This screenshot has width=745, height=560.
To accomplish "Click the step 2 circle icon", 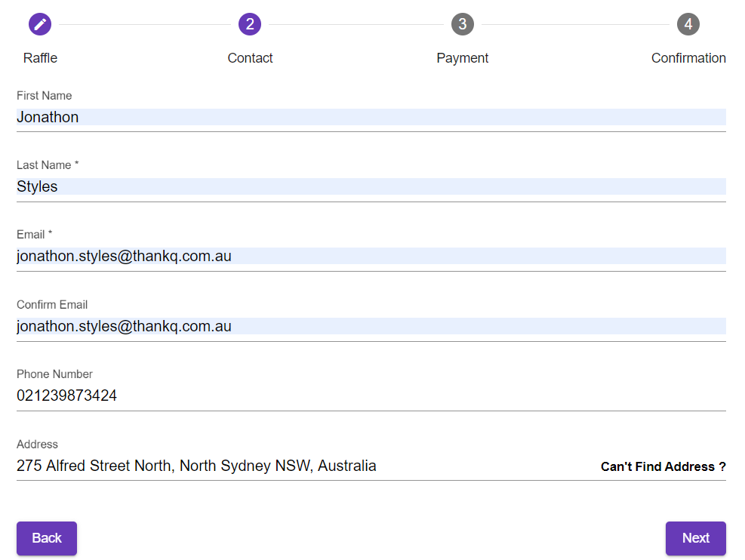I will [250, 24].
